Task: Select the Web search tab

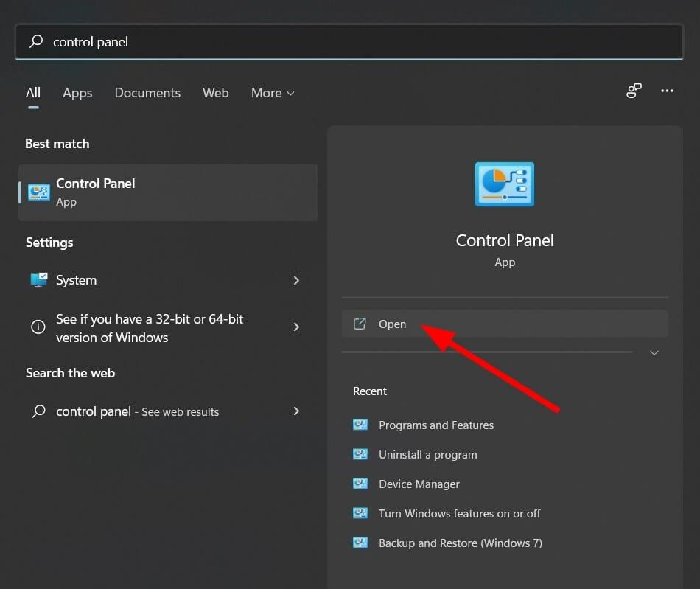Action: tap(215, 93)
